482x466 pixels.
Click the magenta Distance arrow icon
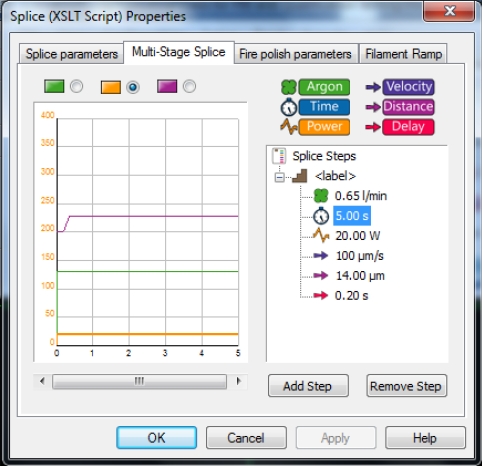[373, 107]
